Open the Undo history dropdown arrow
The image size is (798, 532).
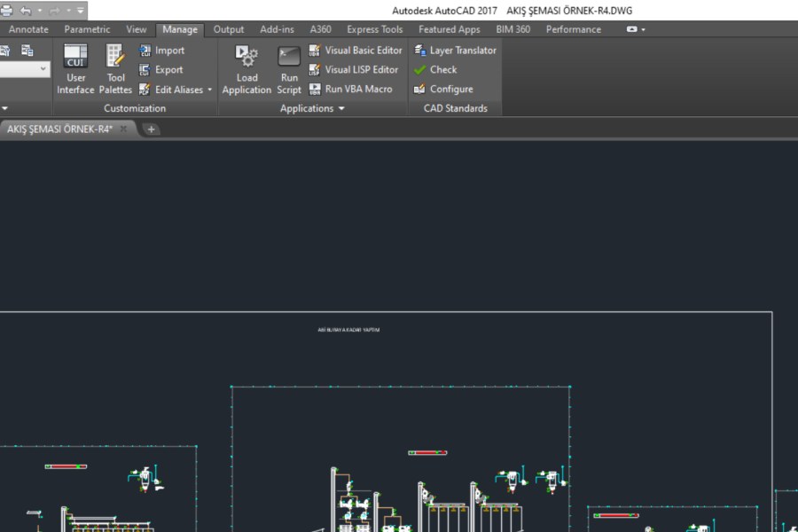tap(40, 10)
